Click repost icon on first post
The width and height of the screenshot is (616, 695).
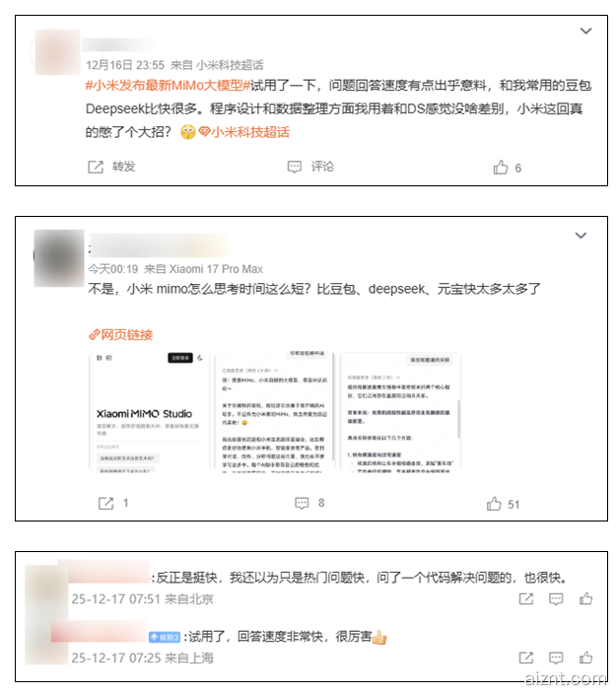[96, 168]
